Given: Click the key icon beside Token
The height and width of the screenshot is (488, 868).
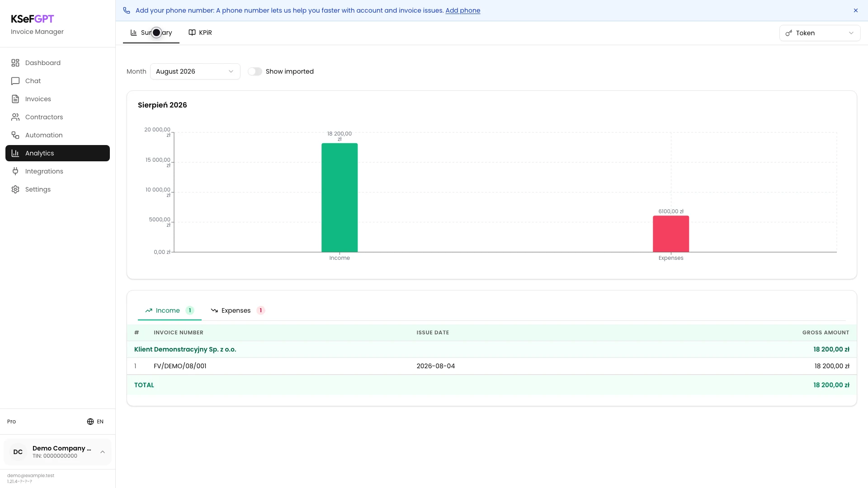Looking at the screenshot, I should [x=789, y=33].
